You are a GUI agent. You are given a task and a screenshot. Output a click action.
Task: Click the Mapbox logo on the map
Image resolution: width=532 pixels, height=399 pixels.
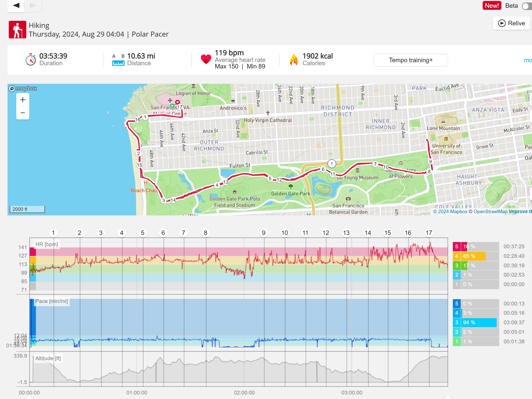(23, 88)
